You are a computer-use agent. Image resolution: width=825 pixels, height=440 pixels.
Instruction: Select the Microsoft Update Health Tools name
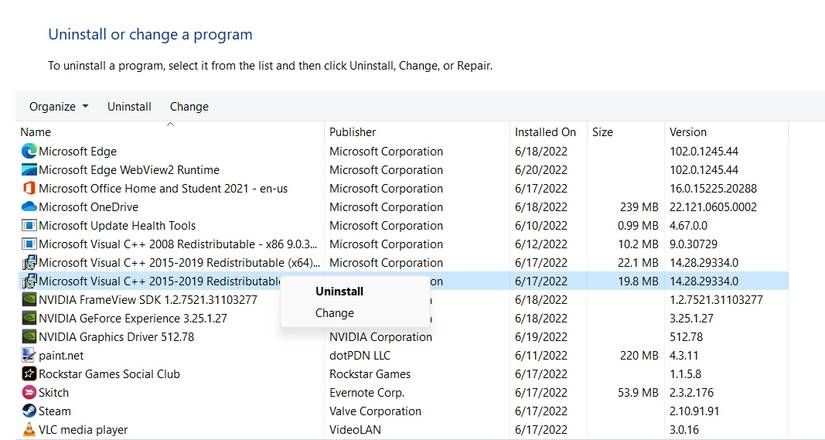[x=117, y=226]
